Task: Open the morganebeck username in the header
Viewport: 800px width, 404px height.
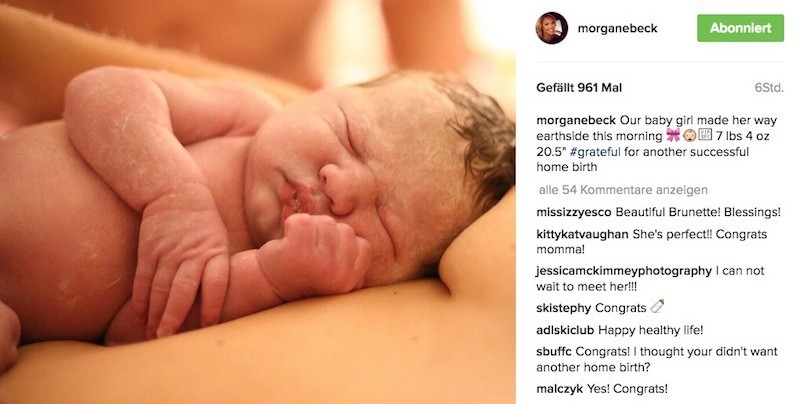Action: (617, 29)
